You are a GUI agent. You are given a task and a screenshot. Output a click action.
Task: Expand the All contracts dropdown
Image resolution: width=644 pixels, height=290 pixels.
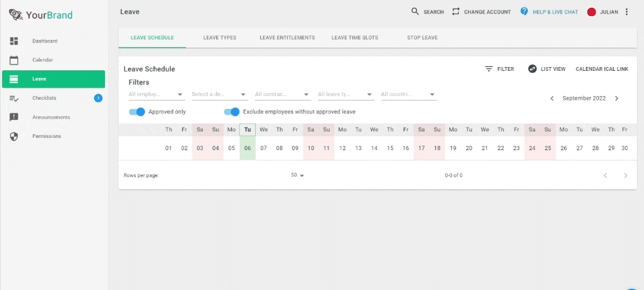click(283, 95)
